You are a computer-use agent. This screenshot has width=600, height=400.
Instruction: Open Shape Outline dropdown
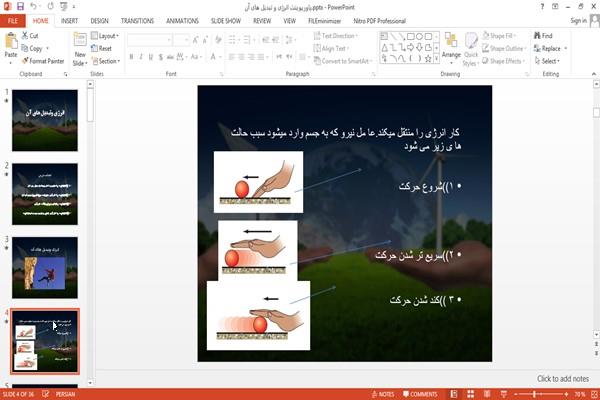pos(504,48)
